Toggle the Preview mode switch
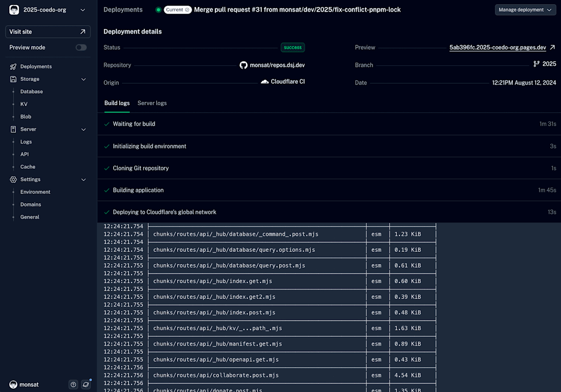Image resolution: width=561 pixels, height=392 pixels. point(81,48)
